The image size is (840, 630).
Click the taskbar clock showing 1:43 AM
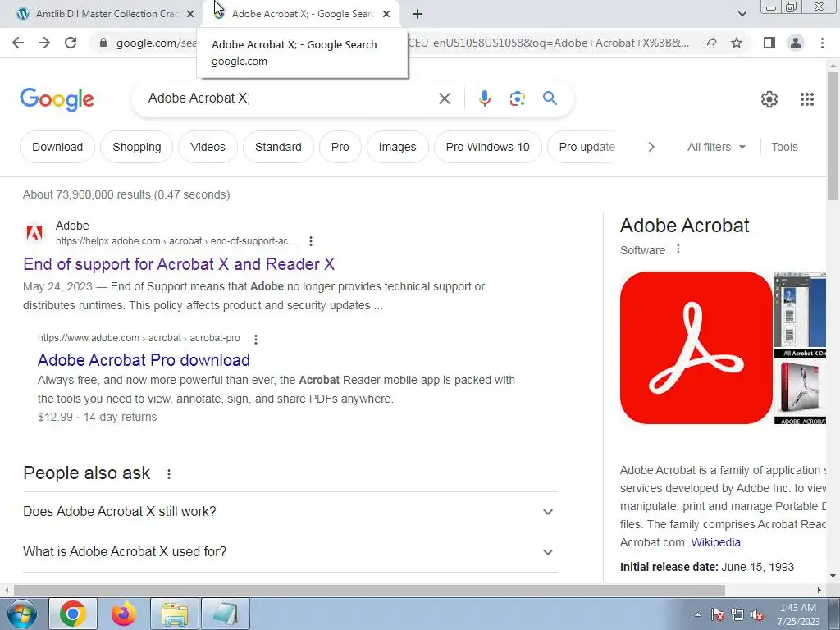[798, 614]
